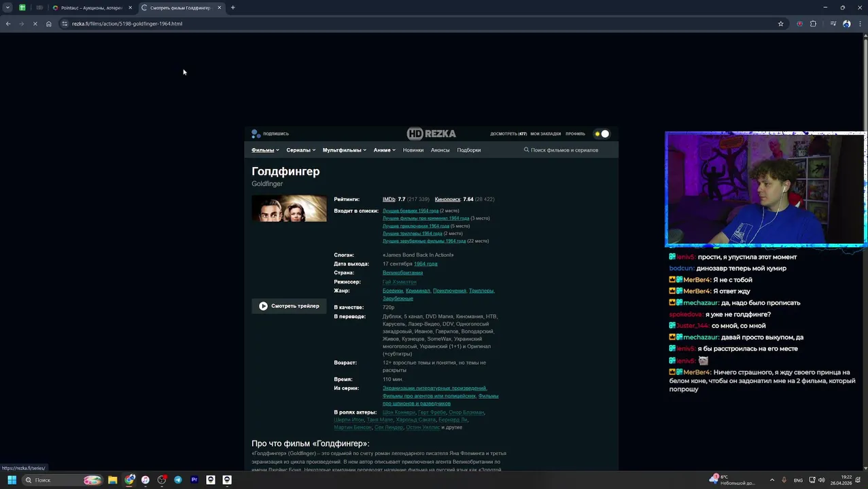Click the HDrezka logo
Image resolution: width=868 pixels, height=489 pixels.
pos(432,134)
